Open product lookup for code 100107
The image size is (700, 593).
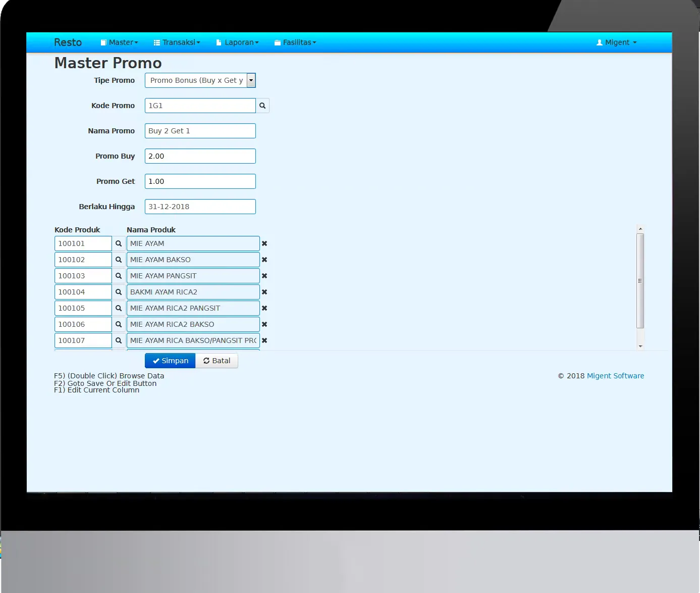119,340
